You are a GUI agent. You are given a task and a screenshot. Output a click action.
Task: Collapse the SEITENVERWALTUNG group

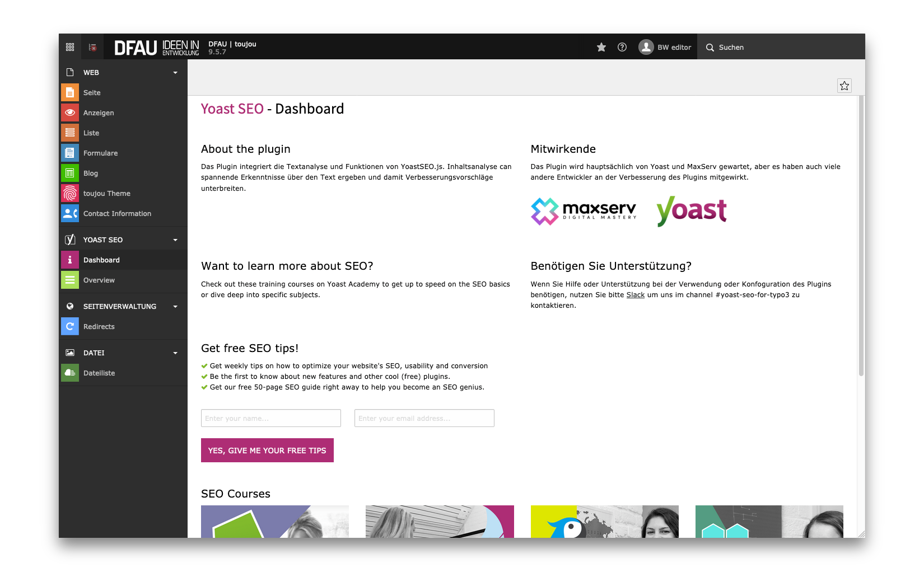point(175,307)
